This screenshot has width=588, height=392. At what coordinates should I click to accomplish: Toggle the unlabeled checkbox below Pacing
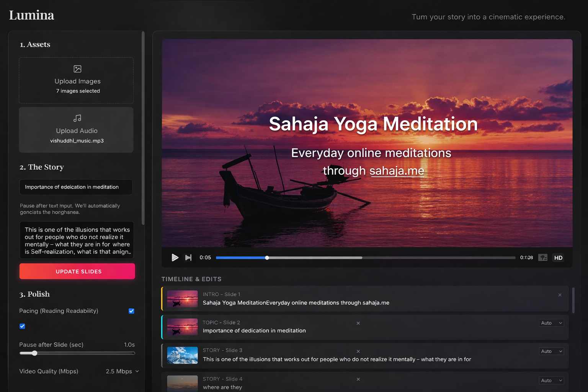coord(22,326)
